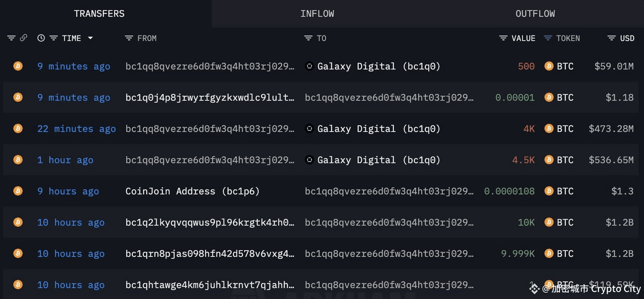Click sender address bc1q2lkyqvqqwus9pl96krgtk4rh0
Viewport: 644px width, 299px height.
210,222
